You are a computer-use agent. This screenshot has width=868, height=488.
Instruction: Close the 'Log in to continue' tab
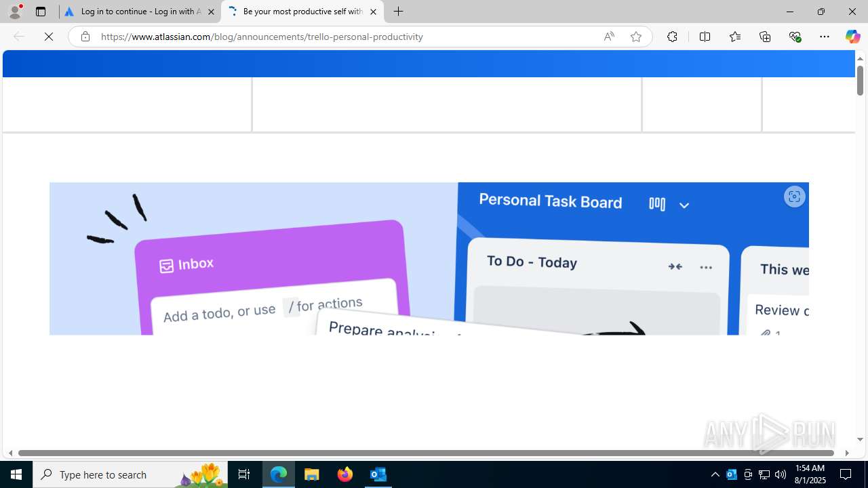tap(211, 12)
